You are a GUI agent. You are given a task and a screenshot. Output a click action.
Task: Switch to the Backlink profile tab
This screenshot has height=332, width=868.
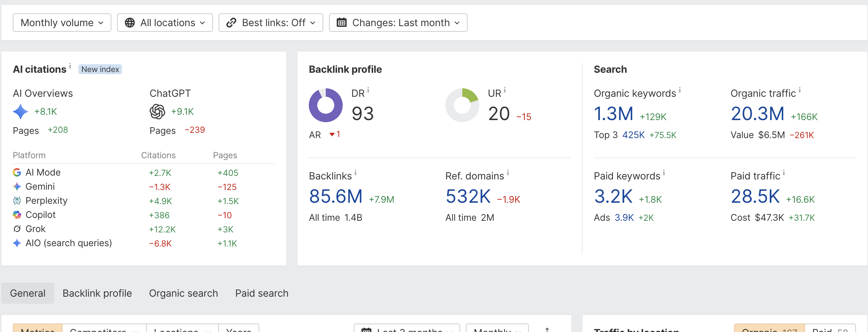[97, 293]
